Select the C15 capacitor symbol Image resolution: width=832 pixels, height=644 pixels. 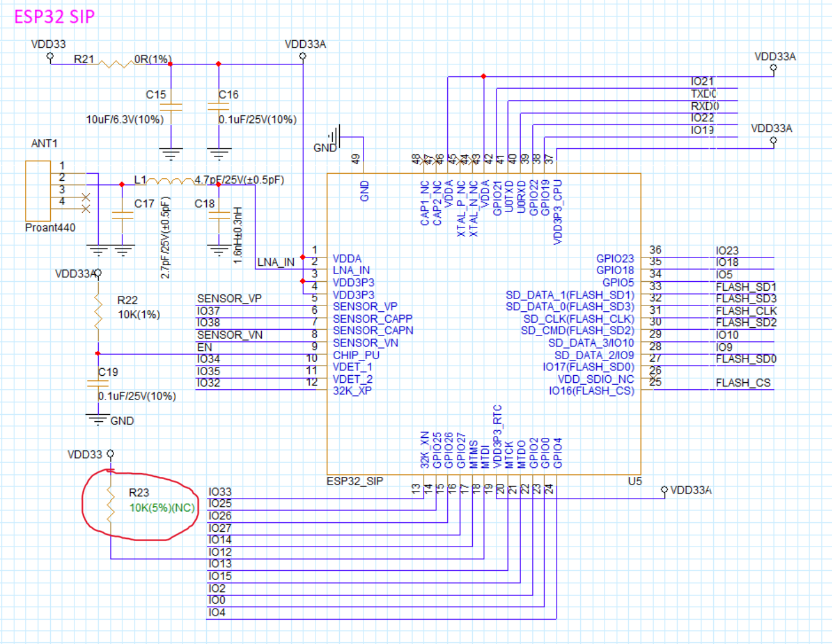click(171, 108)
